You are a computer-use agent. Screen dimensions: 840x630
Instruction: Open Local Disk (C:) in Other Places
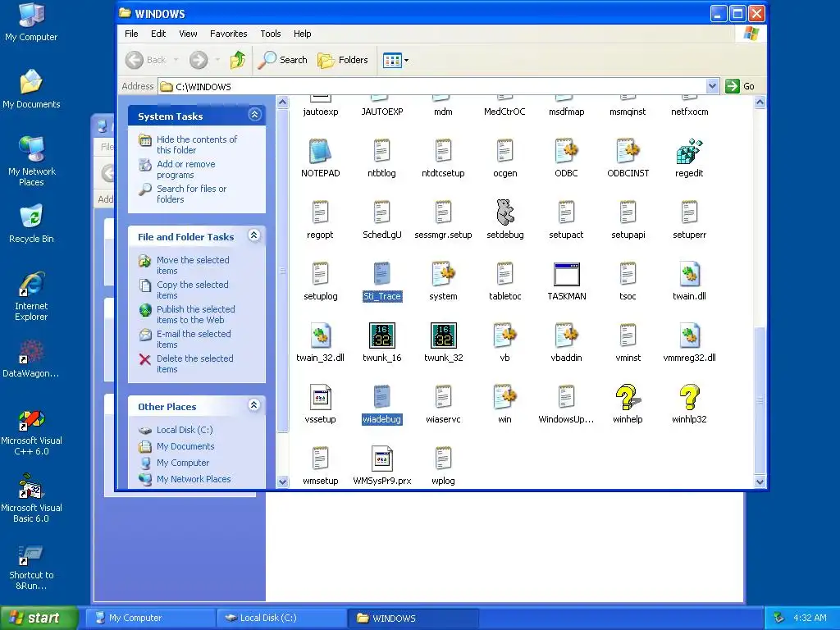[x=185, y=430]
